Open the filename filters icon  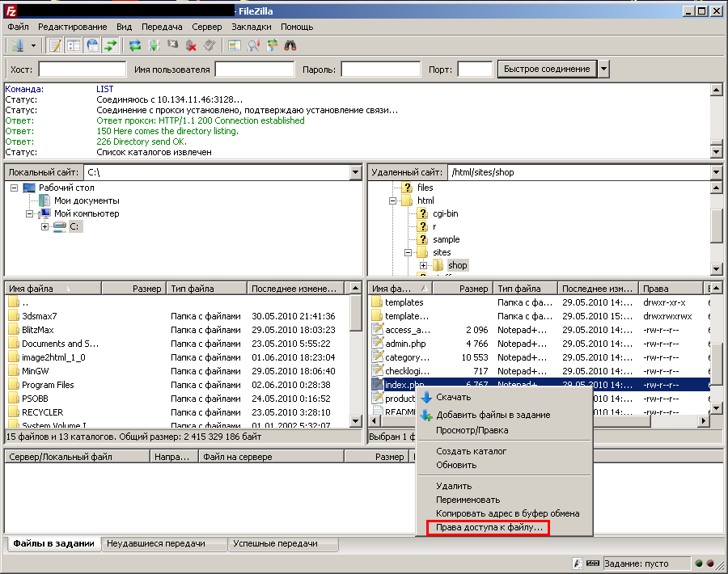point(235,45)
